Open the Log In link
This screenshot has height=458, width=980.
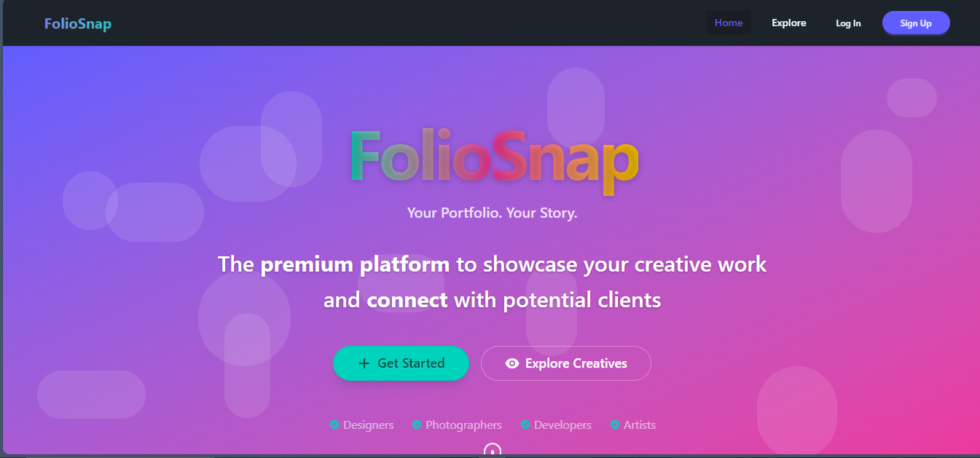[847, 23]
